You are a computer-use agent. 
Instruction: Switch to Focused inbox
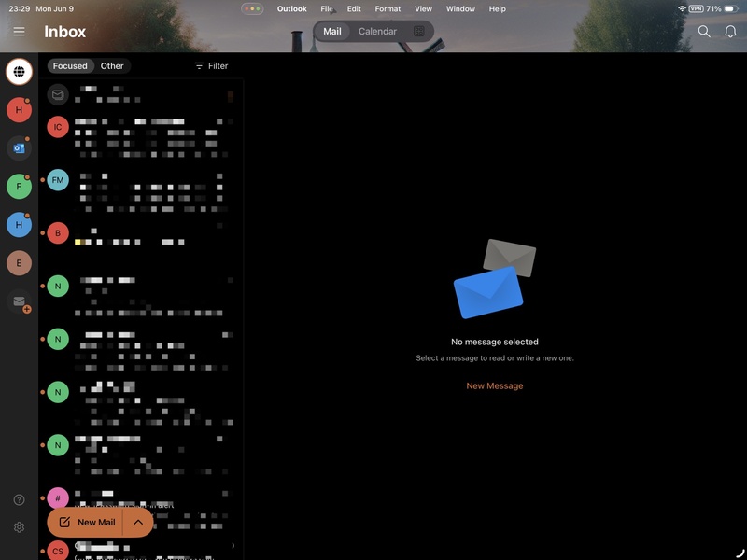[70, 66]
